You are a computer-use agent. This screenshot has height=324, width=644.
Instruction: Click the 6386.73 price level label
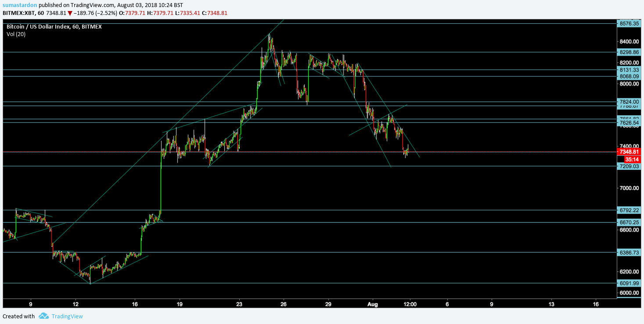pos(629,252)
